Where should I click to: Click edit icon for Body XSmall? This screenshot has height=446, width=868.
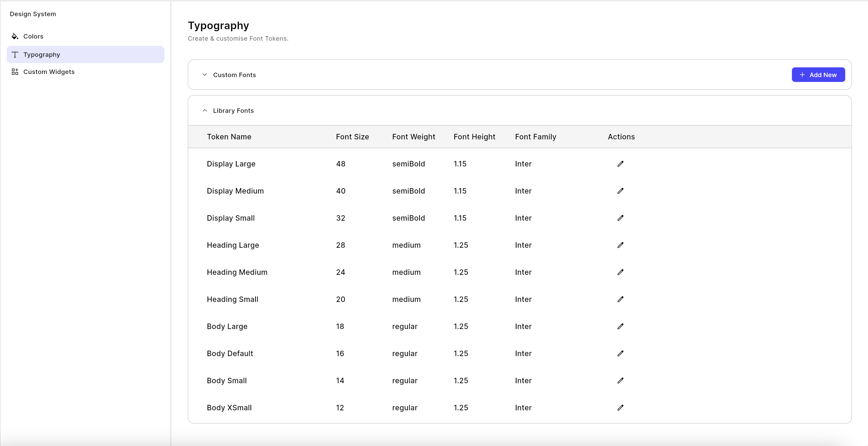pos(620,407)
